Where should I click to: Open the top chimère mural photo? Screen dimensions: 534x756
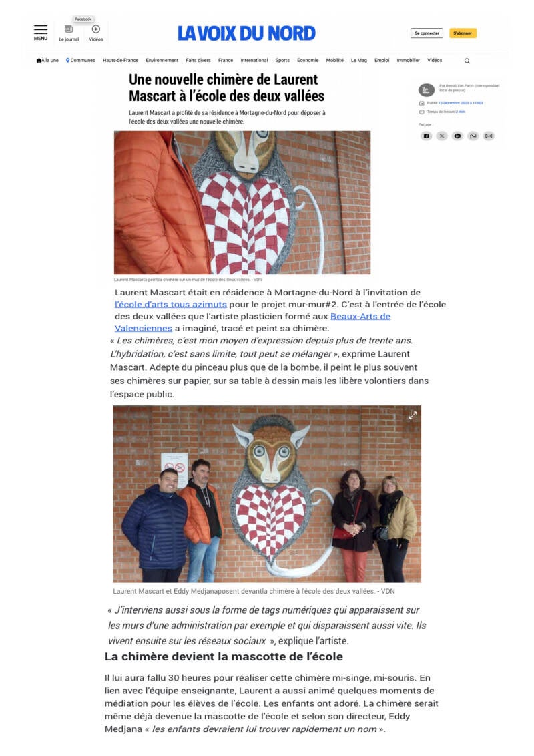tap(242, 202)
